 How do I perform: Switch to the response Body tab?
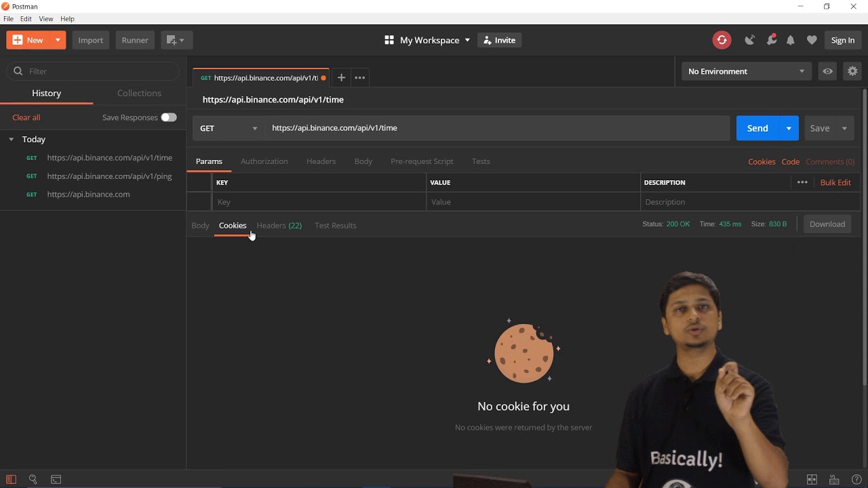coord(200,225)
